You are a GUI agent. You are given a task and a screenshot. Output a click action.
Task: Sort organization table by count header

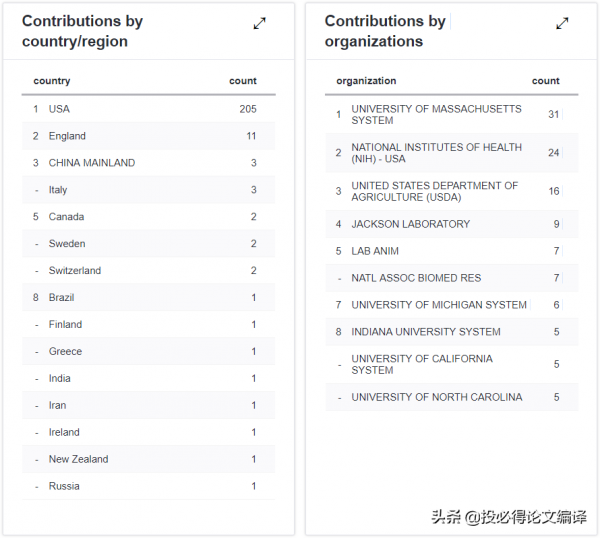(546, 81)
